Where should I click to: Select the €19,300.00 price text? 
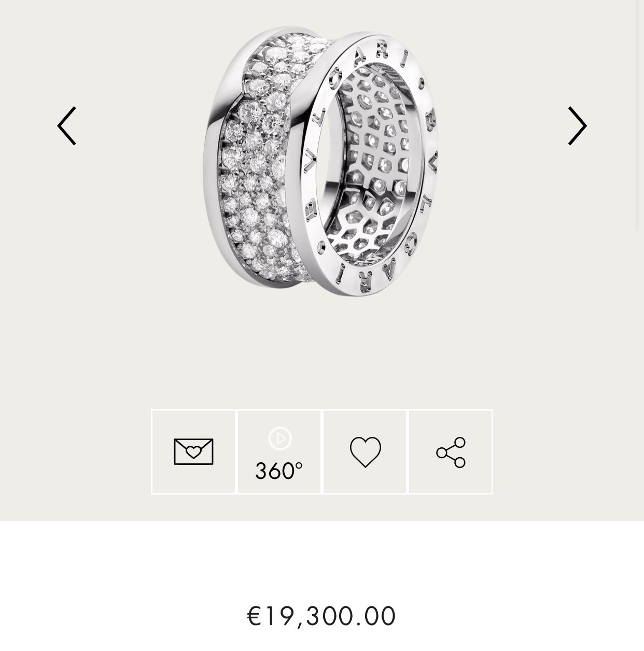(x=321, y=616)
